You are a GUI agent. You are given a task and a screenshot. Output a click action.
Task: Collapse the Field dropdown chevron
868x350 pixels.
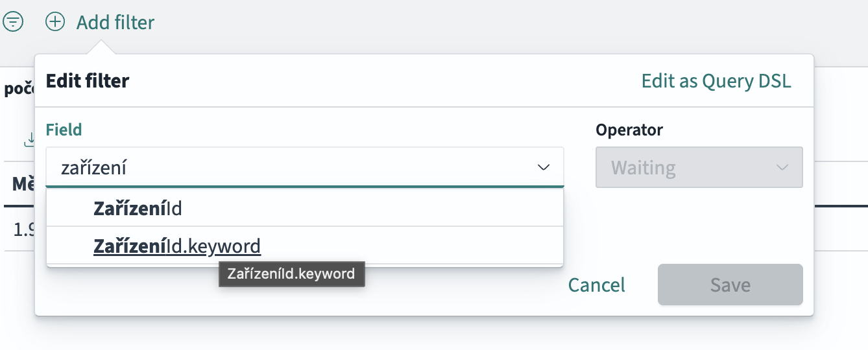pos(544,168)
